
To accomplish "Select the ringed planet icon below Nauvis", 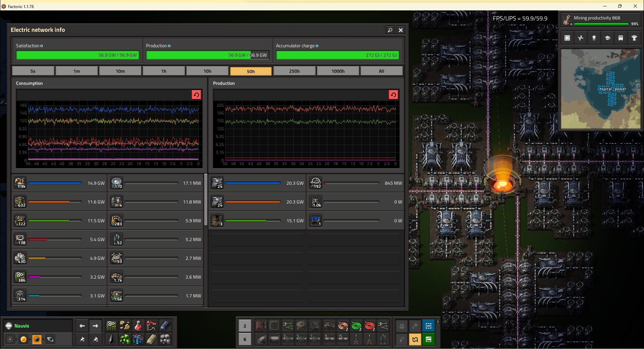I will [x=50, y=339].
